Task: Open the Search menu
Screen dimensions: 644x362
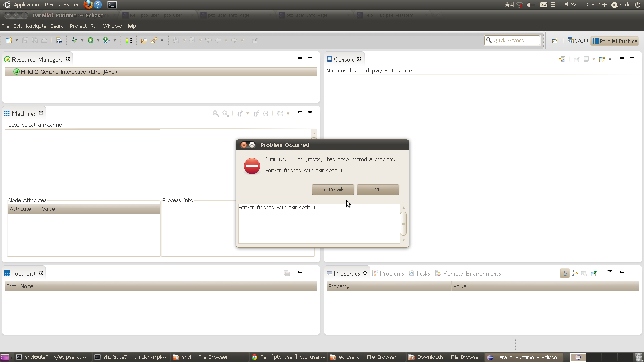Action: point(58,26)
